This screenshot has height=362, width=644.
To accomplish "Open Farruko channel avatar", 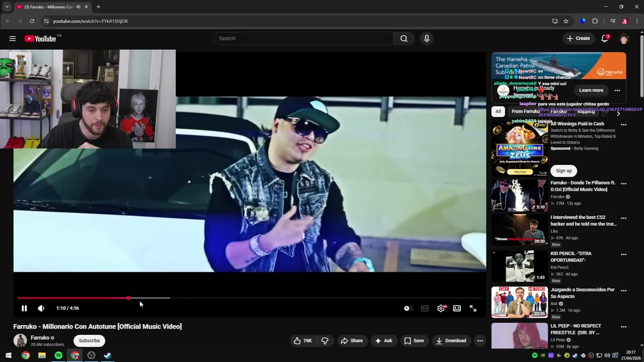I will click(x=20, y=340).
